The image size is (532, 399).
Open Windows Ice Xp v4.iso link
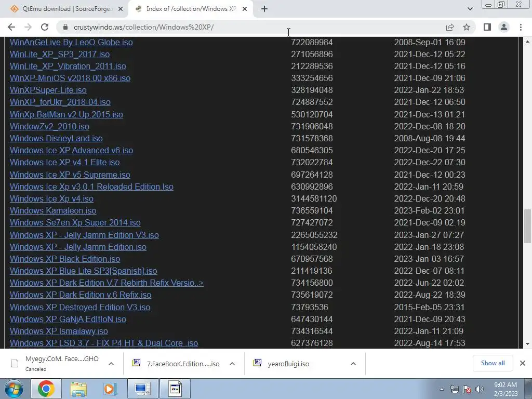click(51, 198)
